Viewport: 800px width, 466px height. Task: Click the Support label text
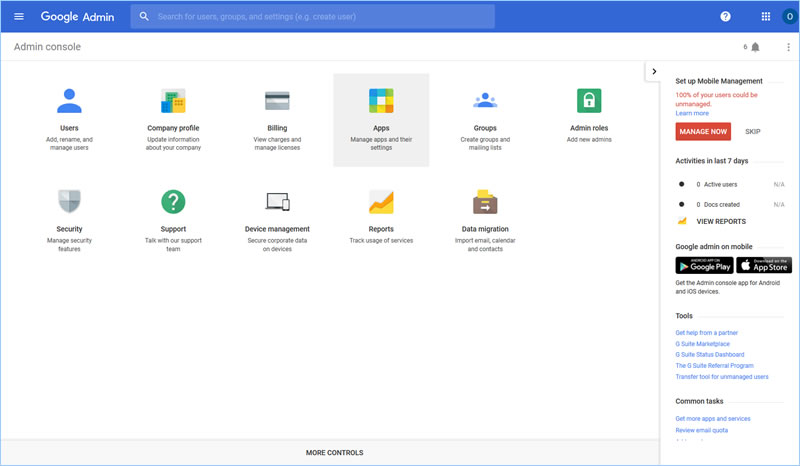(173, 229)
